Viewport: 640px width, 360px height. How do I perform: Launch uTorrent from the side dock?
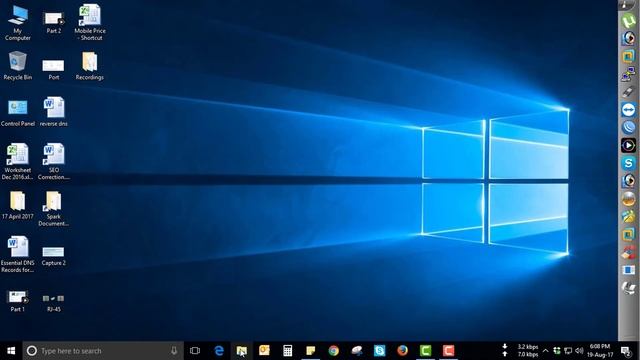tap(629, 20)
